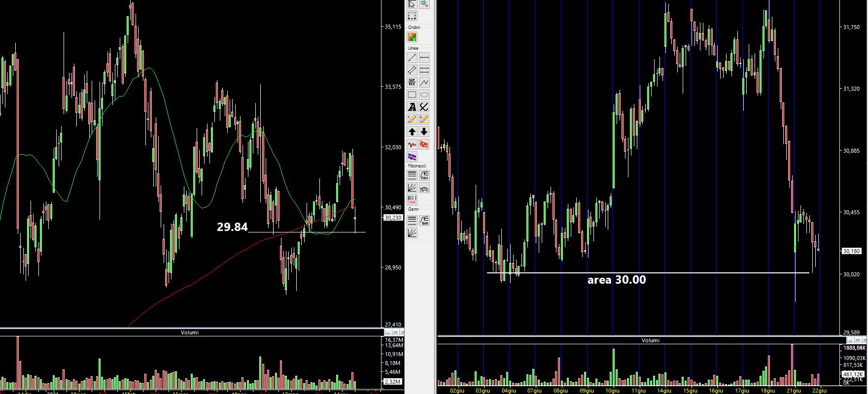Choose the dashed rectangle selection tool
Image resolution: width=868 pixels, height=394 pixels.
point(412,16)
